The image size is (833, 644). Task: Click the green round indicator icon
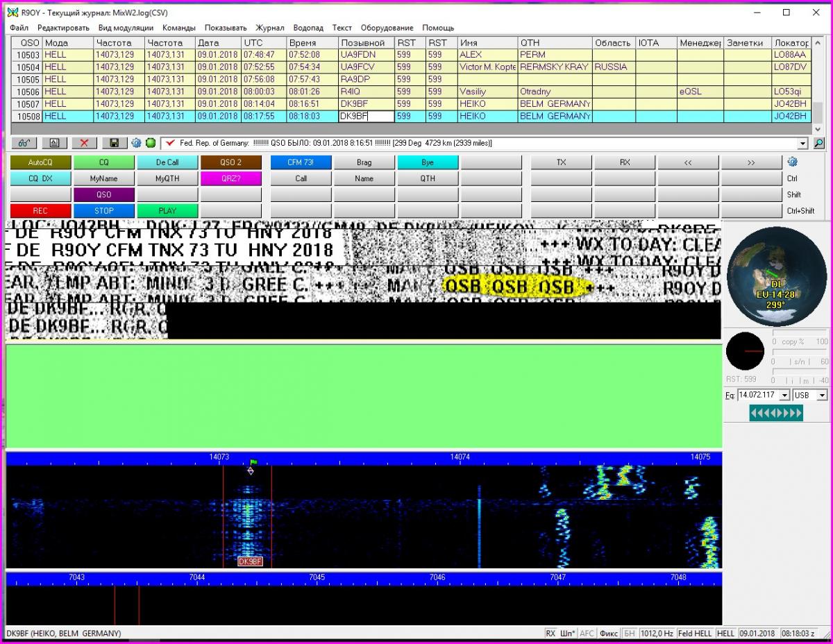pos(150,143)
